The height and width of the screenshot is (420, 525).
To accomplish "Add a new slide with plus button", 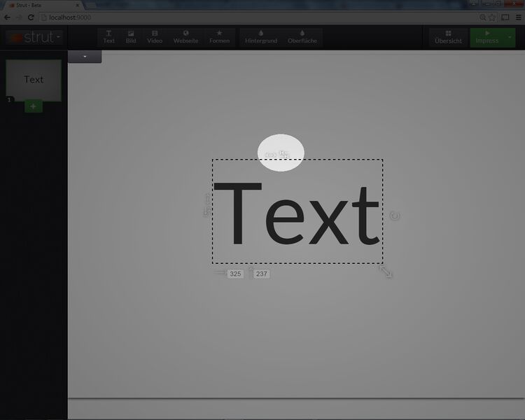I will (x=34, y=106).
